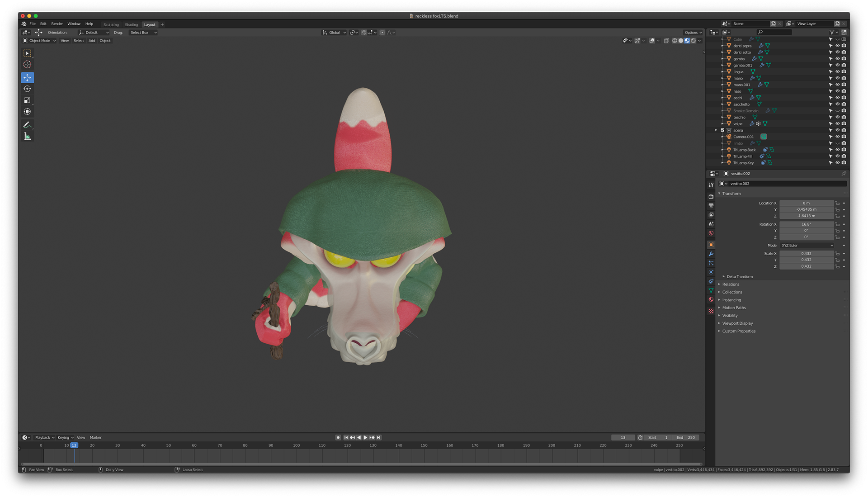This screenshot has width=868, height=497.
Task: Open the Render properties camera tab
Action: (711, 196)
